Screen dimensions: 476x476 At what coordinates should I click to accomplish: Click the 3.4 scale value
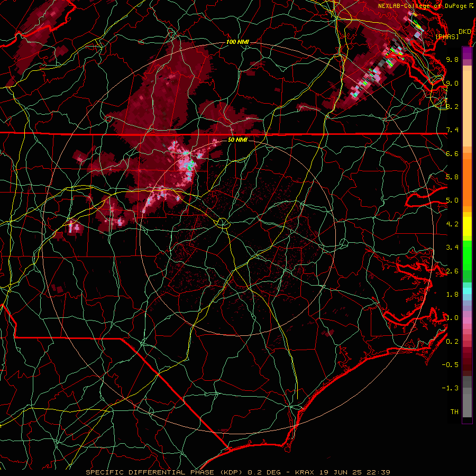(x=452, y=248)
